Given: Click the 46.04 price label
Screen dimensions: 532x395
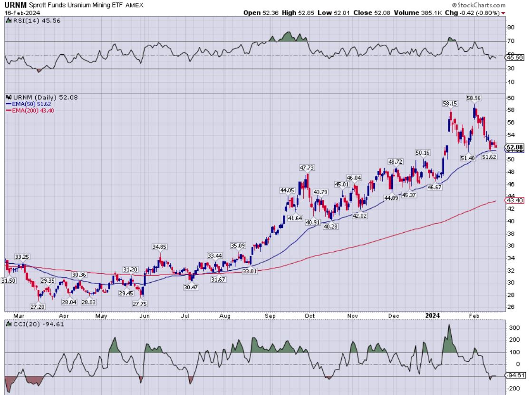Looking at the screenshot, I should (x=354, y=178).
